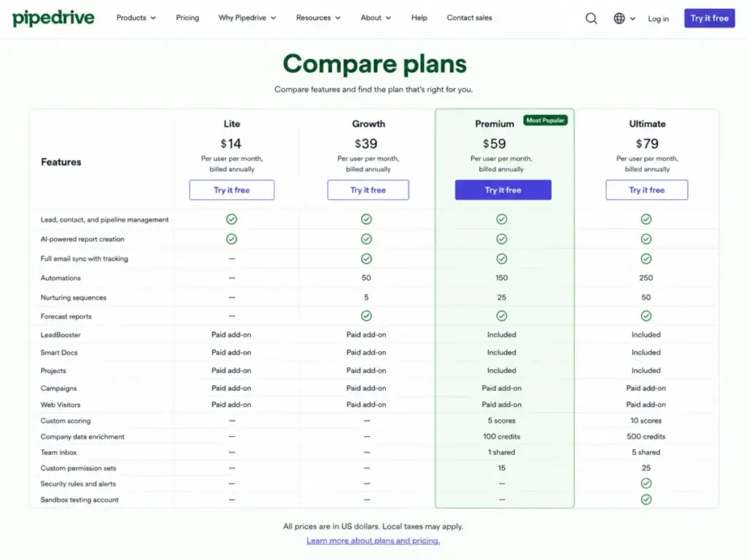The height and width of the screenshot is (560, 747).
Task: Click Lite Smart Docs Paid add-on cell
Action: click(x=231, y=352)
